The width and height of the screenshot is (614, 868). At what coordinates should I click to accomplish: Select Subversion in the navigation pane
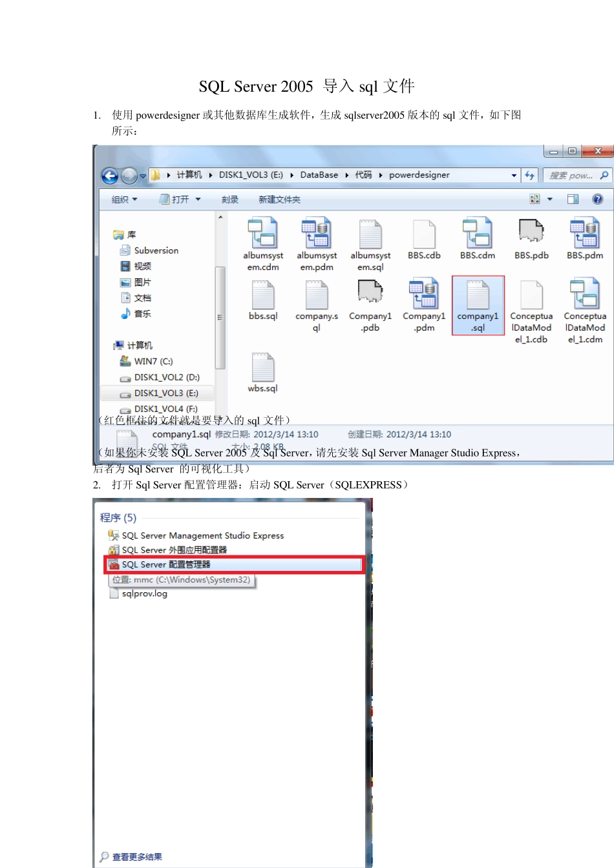click(x=149, y=251)
